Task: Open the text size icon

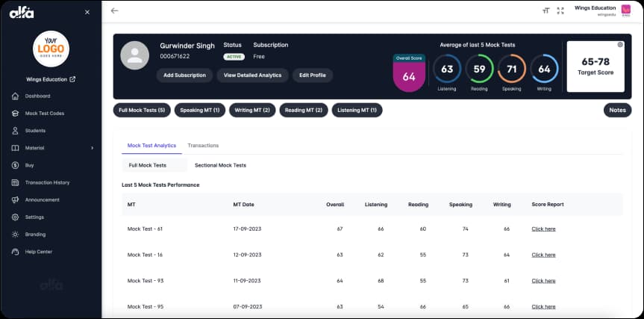Action: [545, 10]
